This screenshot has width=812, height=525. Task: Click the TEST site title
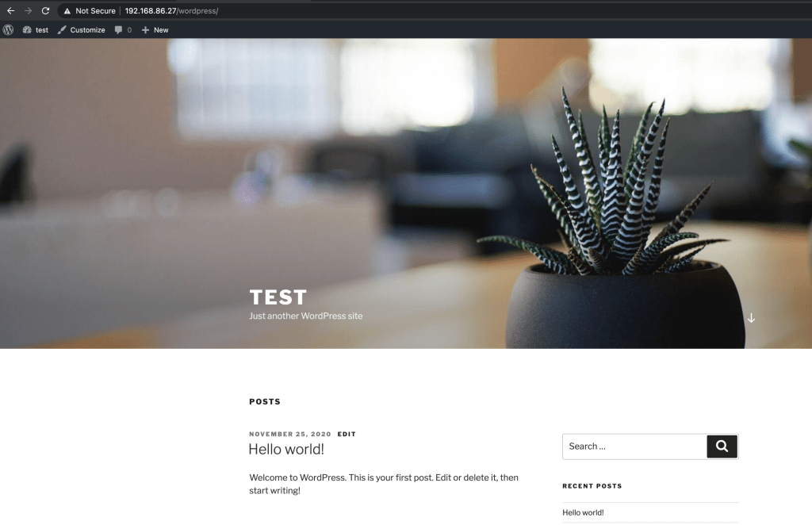278,297
